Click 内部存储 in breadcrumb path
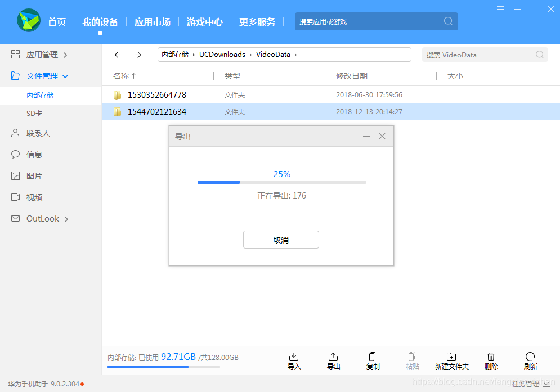 [175, 54]
